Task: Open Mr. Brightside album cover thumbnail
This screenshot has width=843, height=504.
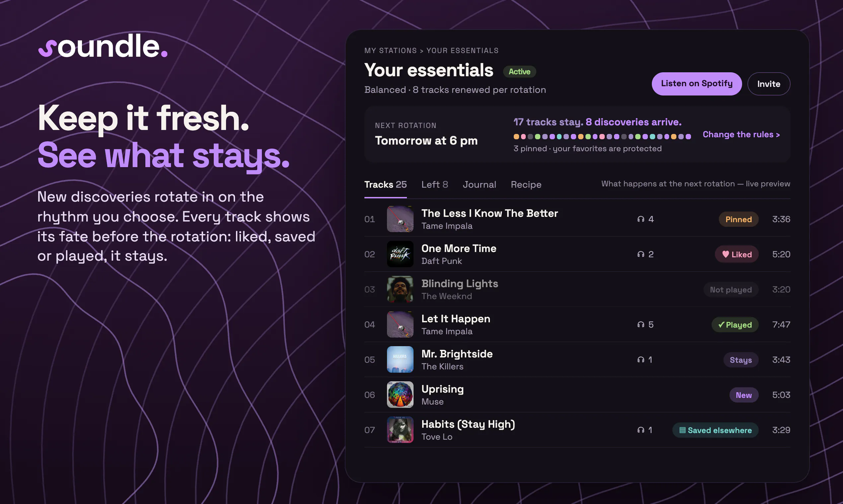Action: (400, 360)
